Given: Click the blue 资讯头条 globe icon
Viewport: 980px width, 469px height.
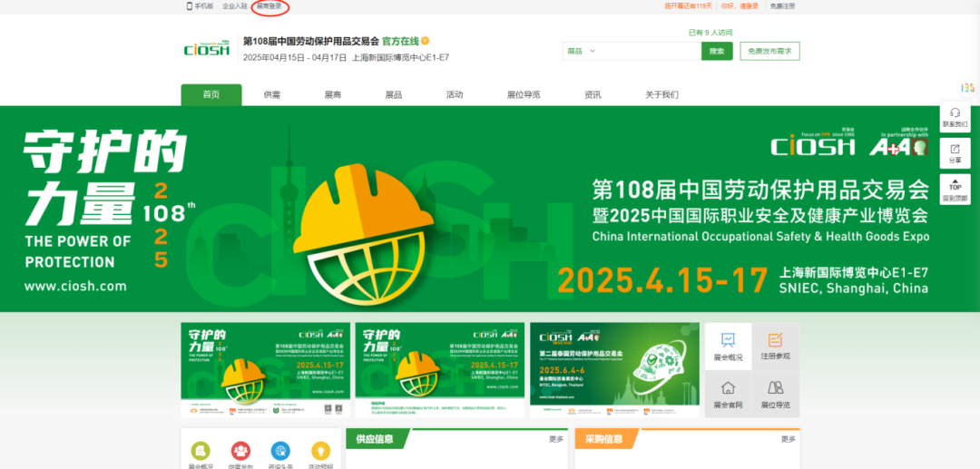Looking at the screenshot, I should tap(280, 451).
